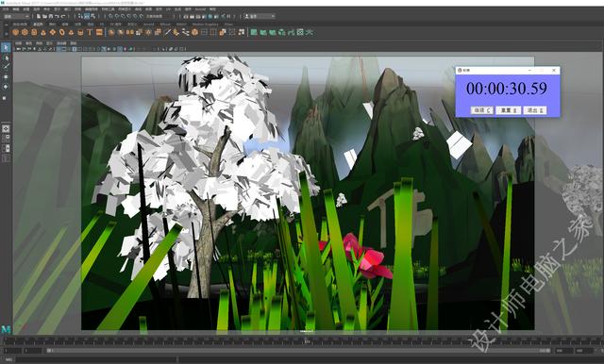Click the New Scene icon
Image resolution: width=604 pixels, height=364 pixels.
39,16
